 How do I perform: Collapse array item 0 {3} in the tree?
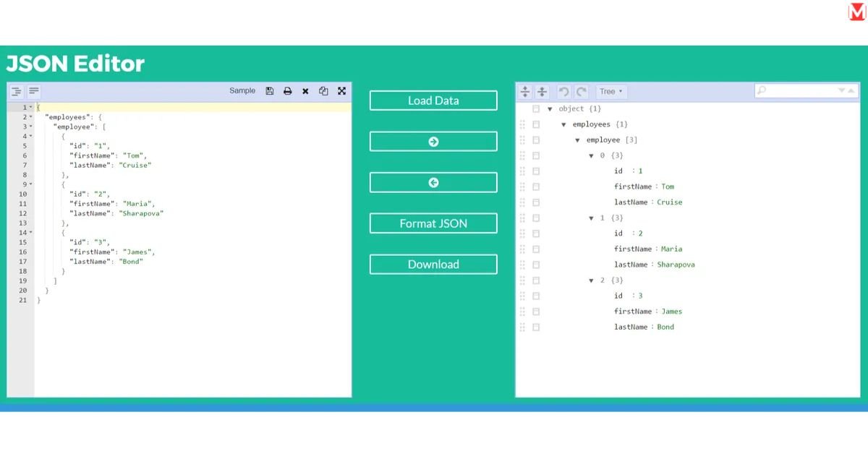point(592,156)
